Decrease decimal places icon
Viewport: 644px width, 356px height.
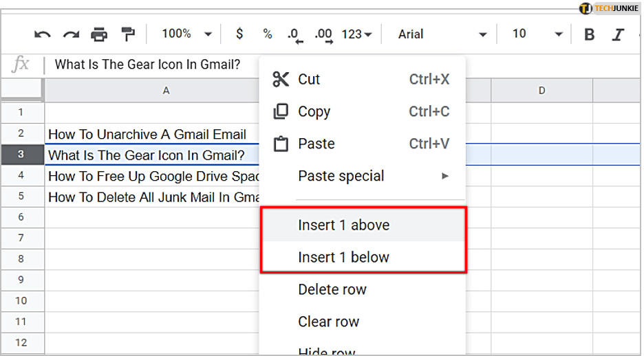click(x=294, y=35)
